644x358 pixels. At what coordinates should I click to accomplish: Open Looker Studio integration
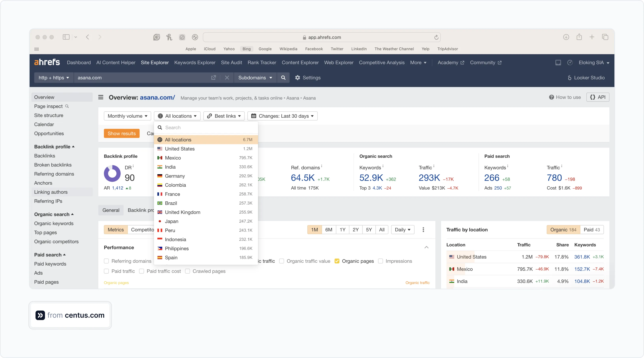tap(586, 78)
